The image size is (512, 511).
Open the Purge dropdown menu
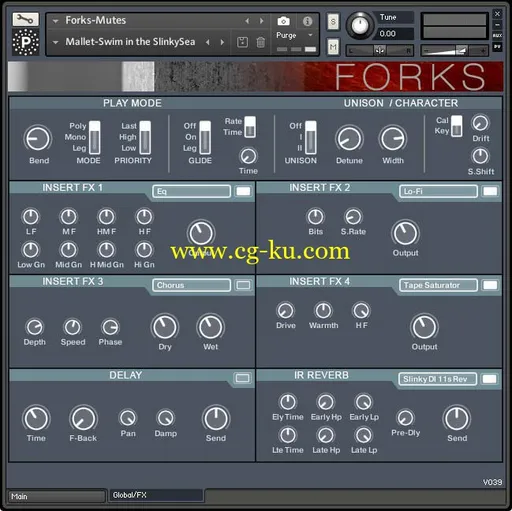295,35
